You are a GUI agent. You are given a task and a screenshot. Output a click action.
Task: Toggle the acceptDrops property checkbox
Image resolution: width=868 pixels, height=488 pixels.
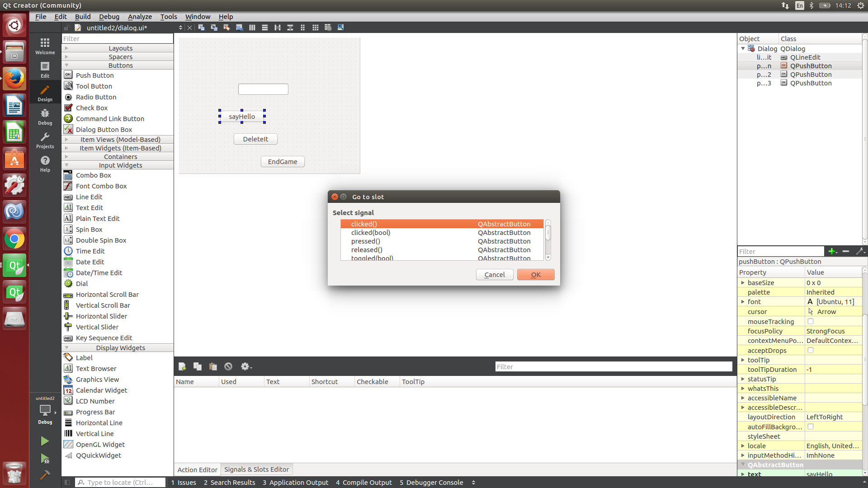point(811,350)
